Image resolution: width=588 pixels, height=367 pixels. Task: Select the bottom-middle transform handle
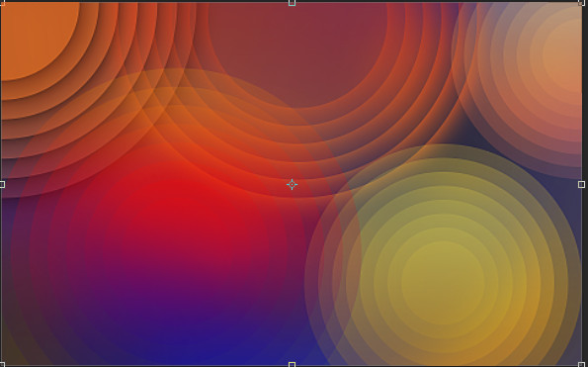(x=292, y=364)
